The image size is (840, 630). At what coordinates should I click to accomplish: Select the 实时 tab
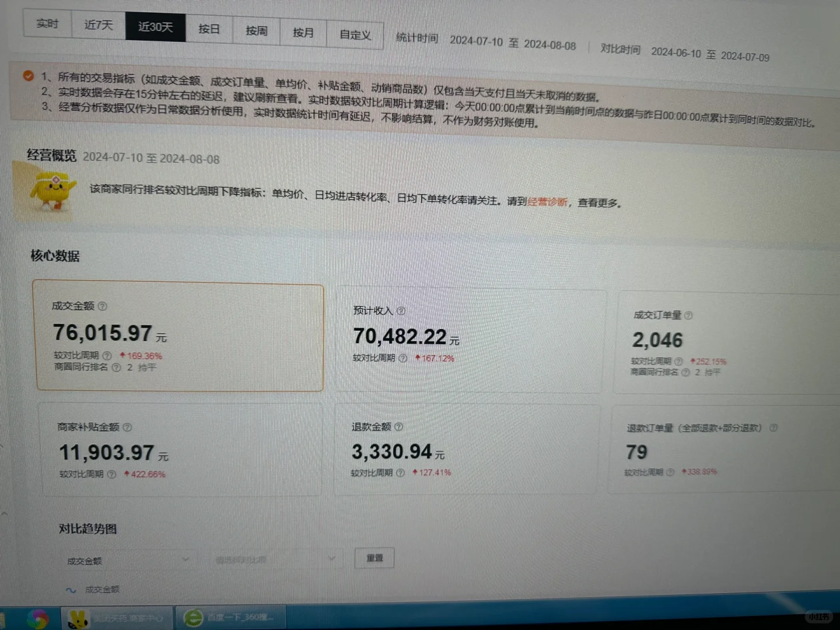point(47,24)
